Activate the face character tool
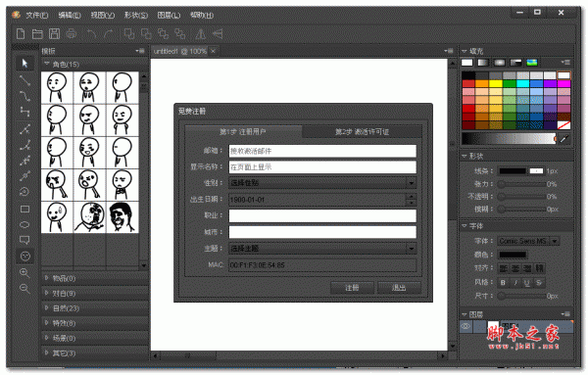Image resolution: width=588 pixels, height=375 pixels. (x=24, y=257)
